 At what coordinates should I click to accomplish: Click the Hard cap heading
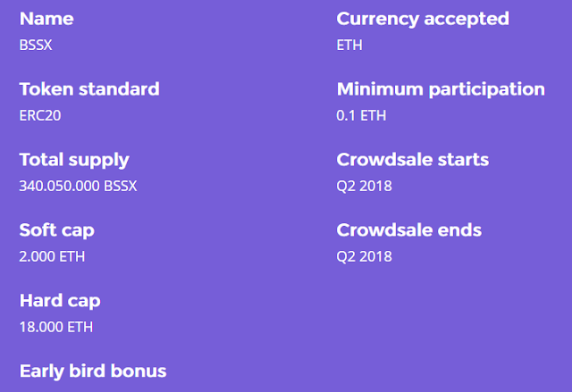60,301
